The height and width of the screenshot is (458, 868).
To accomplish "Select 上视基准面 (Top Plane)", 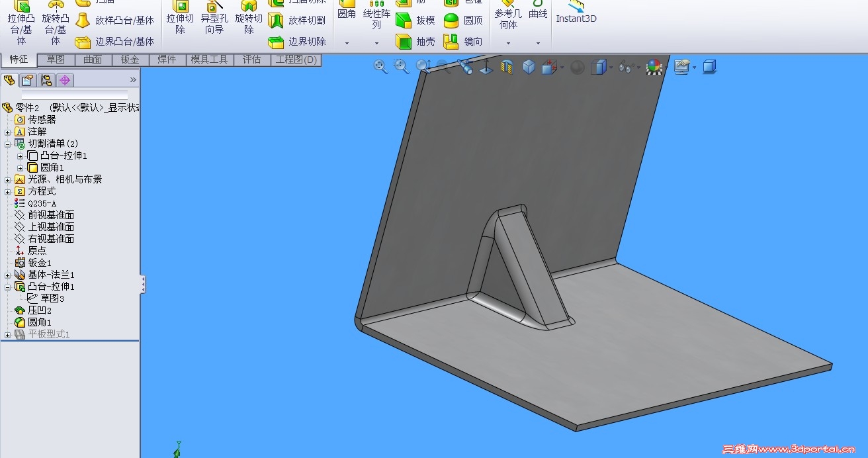I will (44, 227).
